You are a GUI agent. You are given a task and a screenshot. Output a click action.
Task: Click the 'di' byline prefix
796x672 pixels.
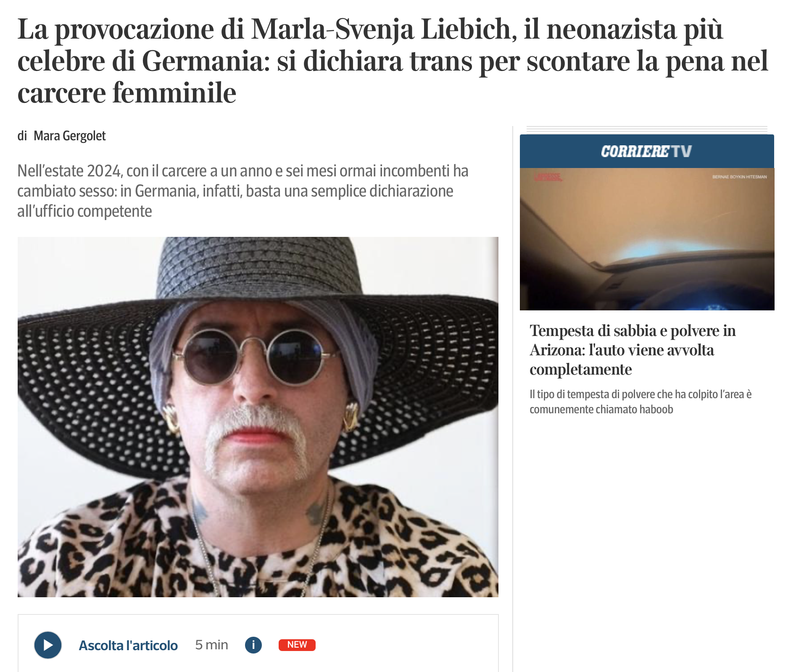coord(22,136)
